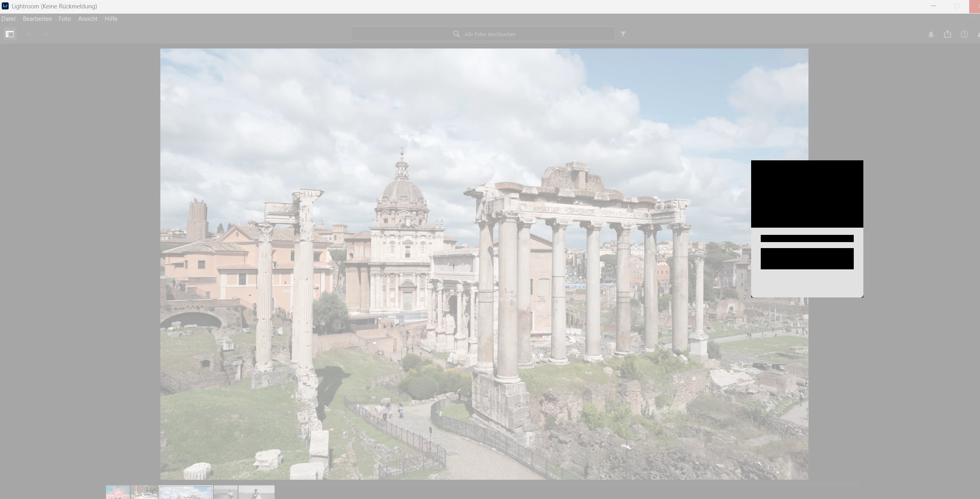
Task: Click the Lightroom app icon in title bar
Action: pyautogui.click(x=5, y=6)
